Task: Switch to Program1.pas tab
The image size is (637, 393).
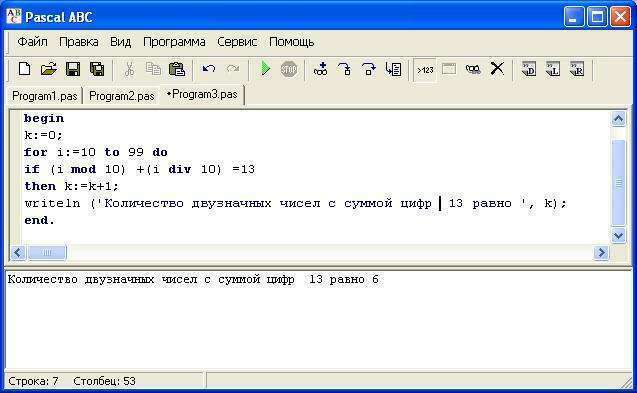Action: point(45,96)
